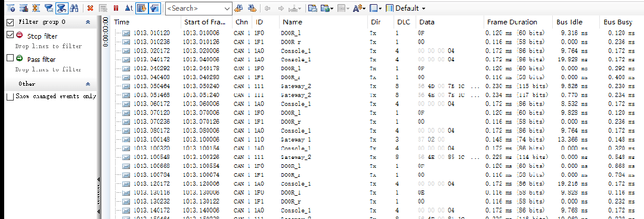Toggle the delta time icon

129,8
